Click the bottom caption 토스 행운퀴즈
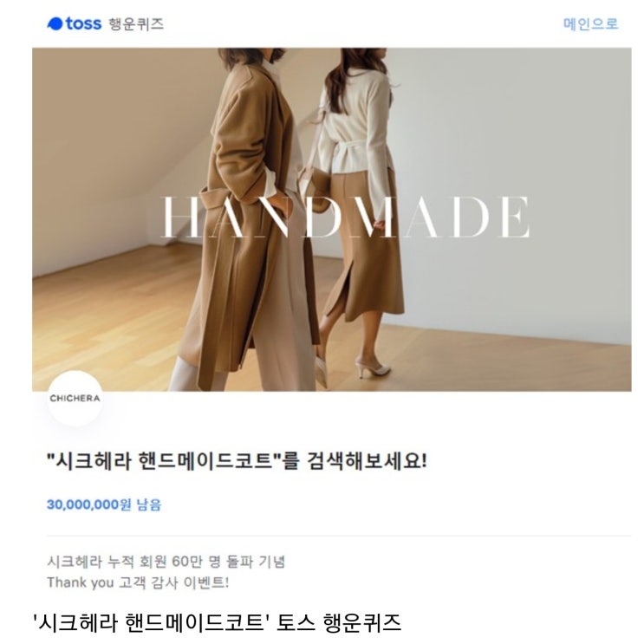The image size is (644, 644). pyautogui.click(x=217, y=622)
